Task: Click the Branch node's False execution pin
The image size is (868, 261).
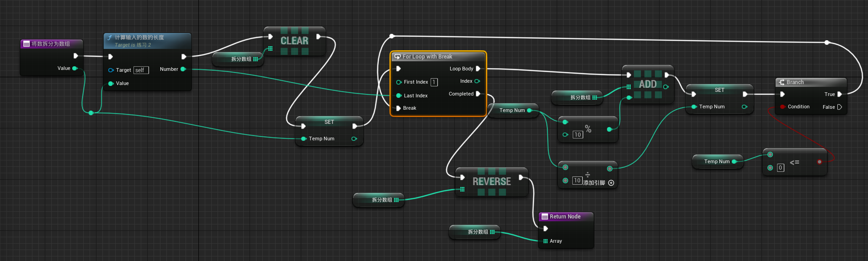Action: pyautogui.click(x=839, y=107)
